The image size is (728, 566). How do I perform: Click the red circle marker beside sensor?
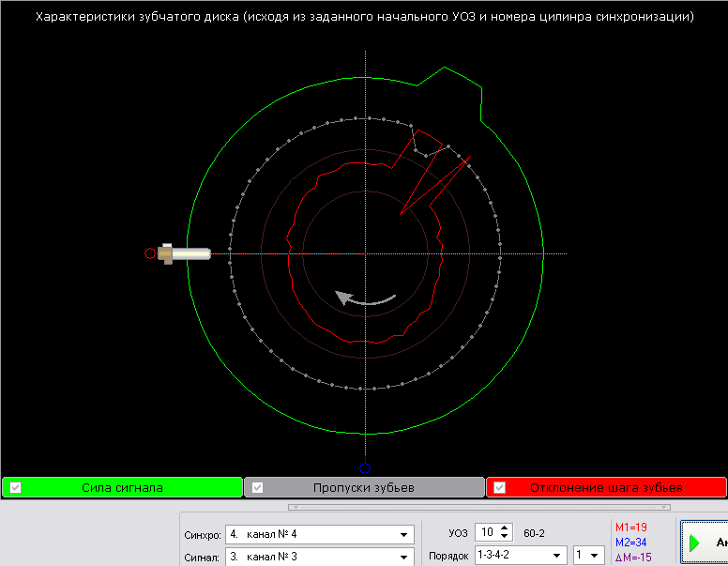point(150,253)
